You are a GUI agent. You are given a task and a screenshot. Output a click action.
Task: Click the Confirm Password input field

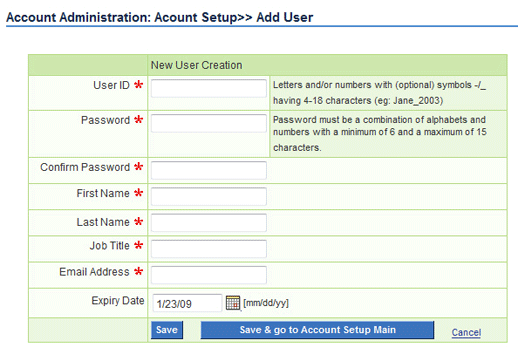209,170
